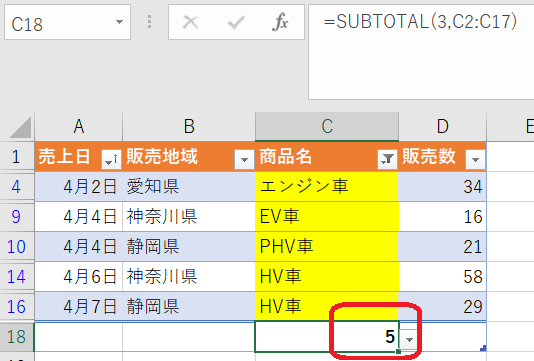Select the yellow cell with エンジン車

327,187
